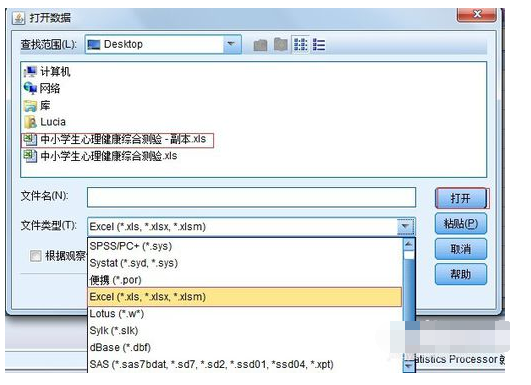
Task: Click the 帮助 help button
Action: (461, 274)
